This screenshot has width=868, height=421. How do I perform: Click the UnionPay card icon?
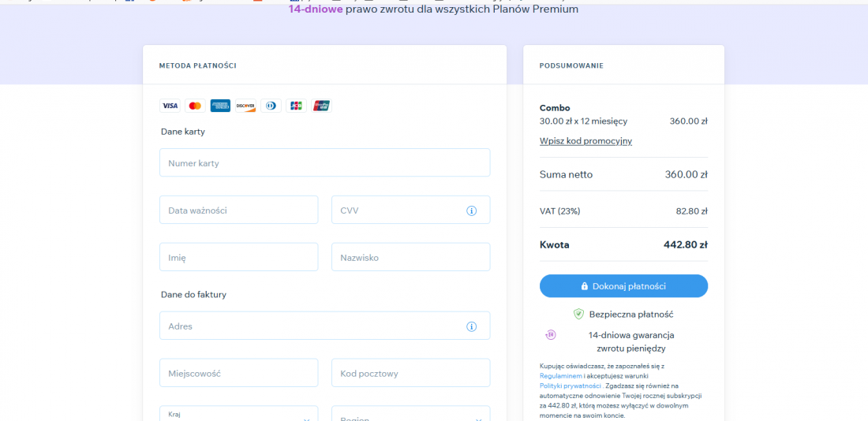pos(321,106)
